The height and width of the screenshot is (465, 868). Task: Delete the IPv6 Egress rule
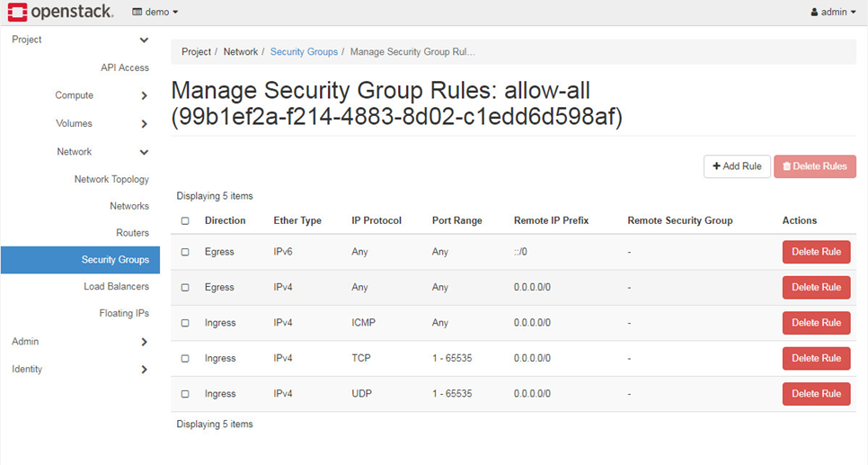[x=816, y=252]
